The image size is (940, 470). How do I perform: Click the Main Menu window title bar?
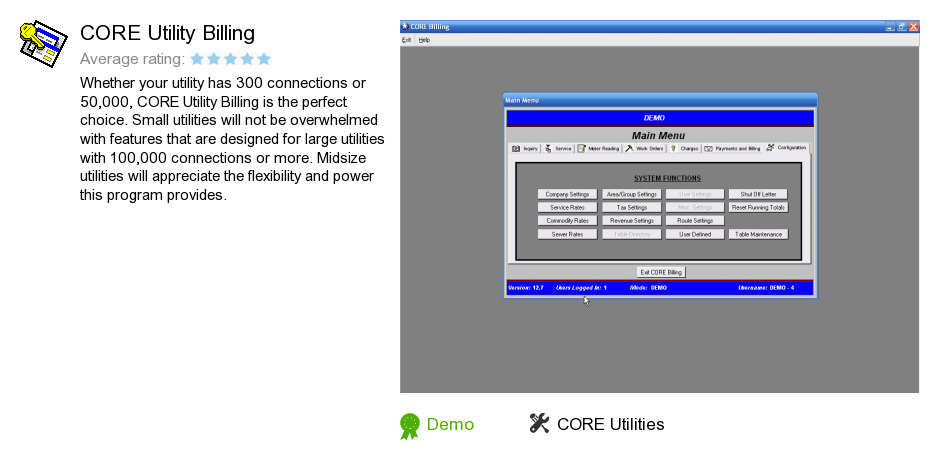(x=660, y=100)
